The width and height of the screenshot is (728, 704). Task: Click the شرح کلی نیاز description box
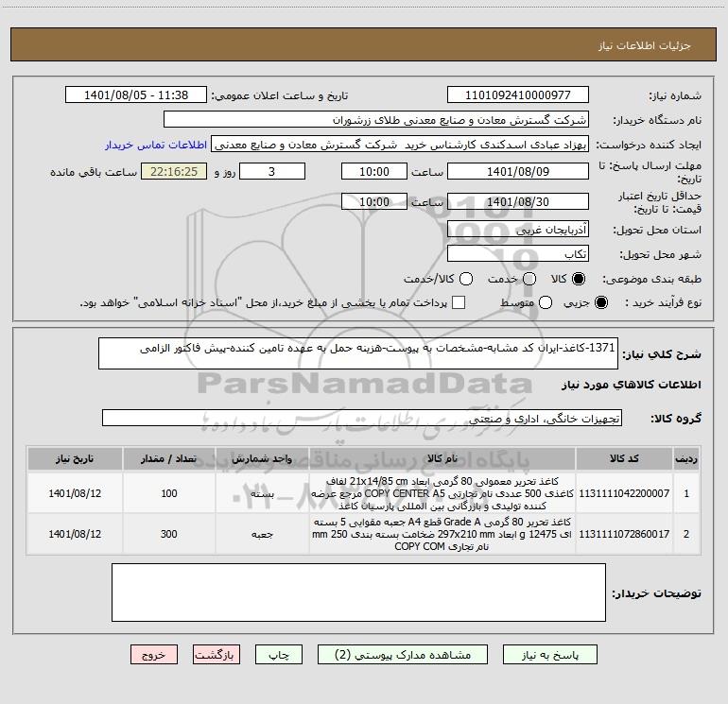point(358,353)
